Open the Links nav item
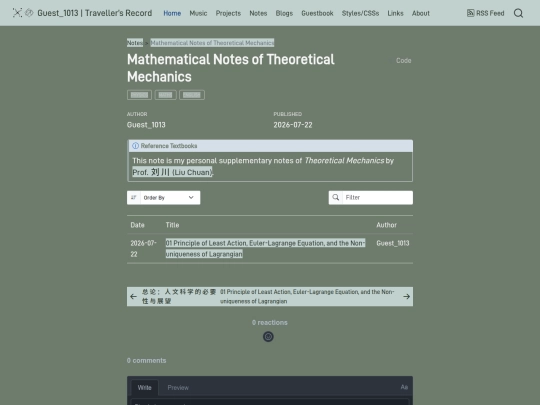Screen dimensions: 540x405 click(x=395, y=13)
